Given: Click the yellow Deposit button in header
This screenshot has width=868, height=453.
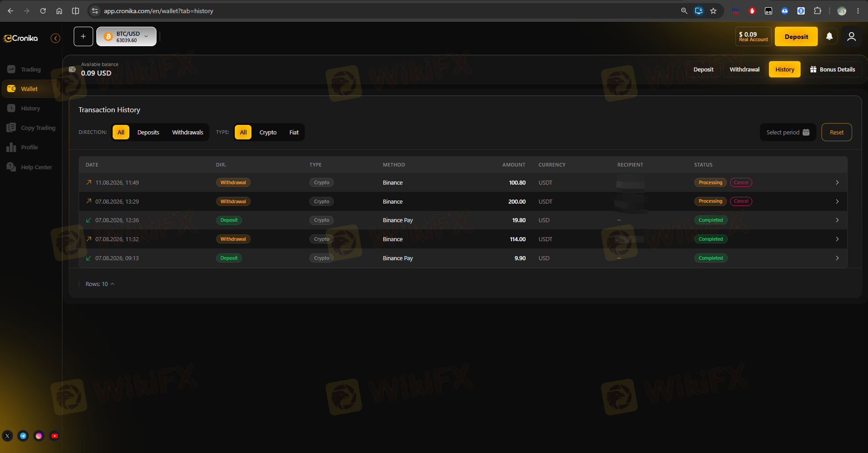Looking at the screenshot, I should [796, 37].
